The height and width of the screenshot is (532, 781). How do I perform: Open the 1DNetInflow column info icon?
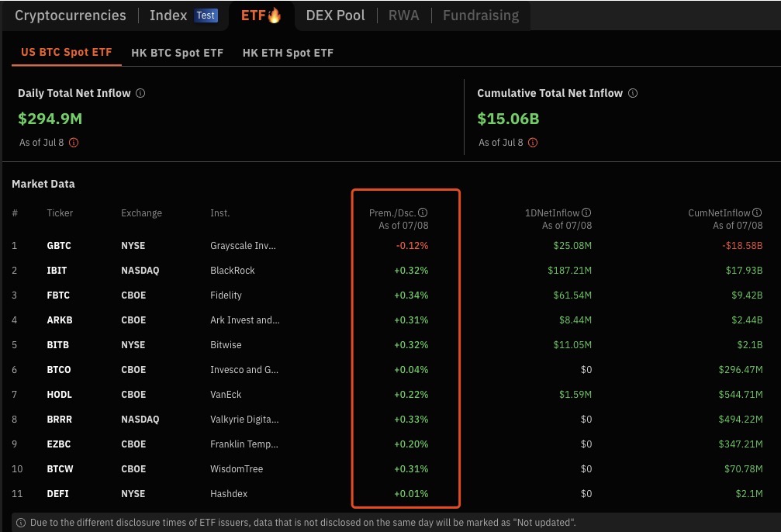click(x=587, y=212)
